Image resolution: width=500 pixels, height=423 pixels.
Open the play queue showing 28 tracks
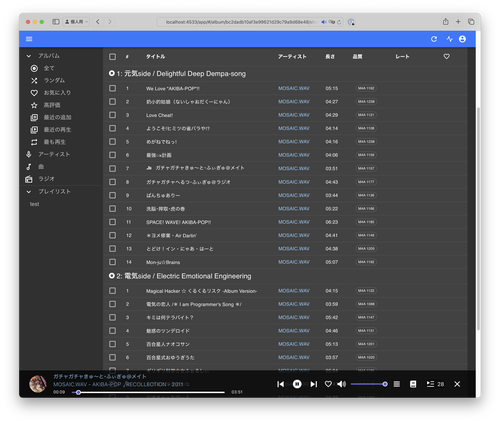click(435, 384)
